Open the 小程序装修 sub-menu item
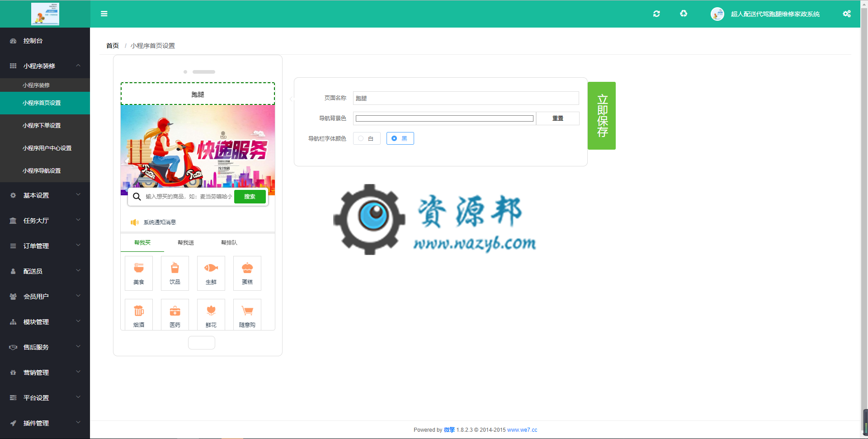This screenshot has height=439, width=868. (45, 85)
